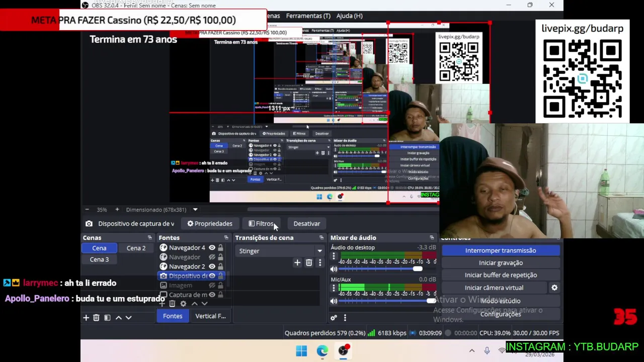Viewport: 644px width, 362px height.
Task: Open virtual camera settings gear
Action: tap(554, 288)
